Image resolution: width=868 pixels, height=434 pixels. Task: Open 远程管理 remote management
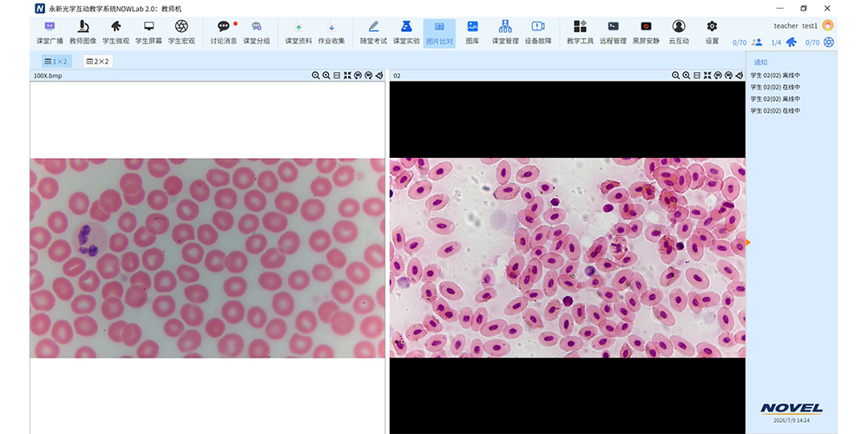click(613, 33)
